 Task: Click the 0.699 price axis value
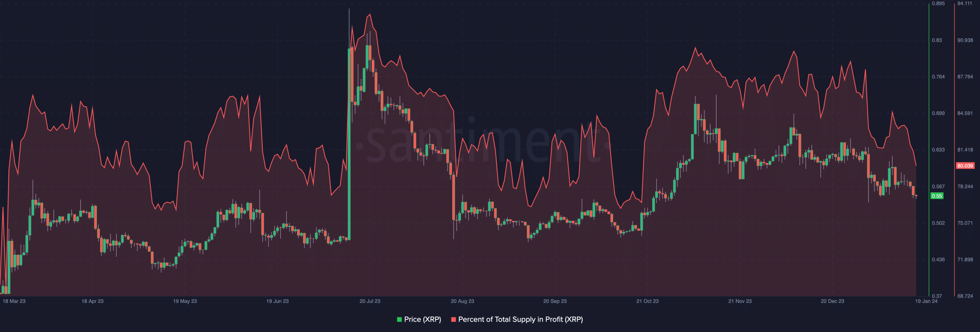[938, 113]
